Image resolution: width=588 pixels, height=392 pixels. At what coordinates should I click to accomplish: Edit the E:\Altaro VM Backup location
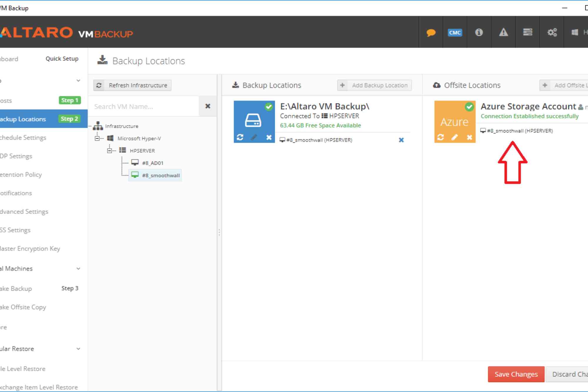coord(254,137)
